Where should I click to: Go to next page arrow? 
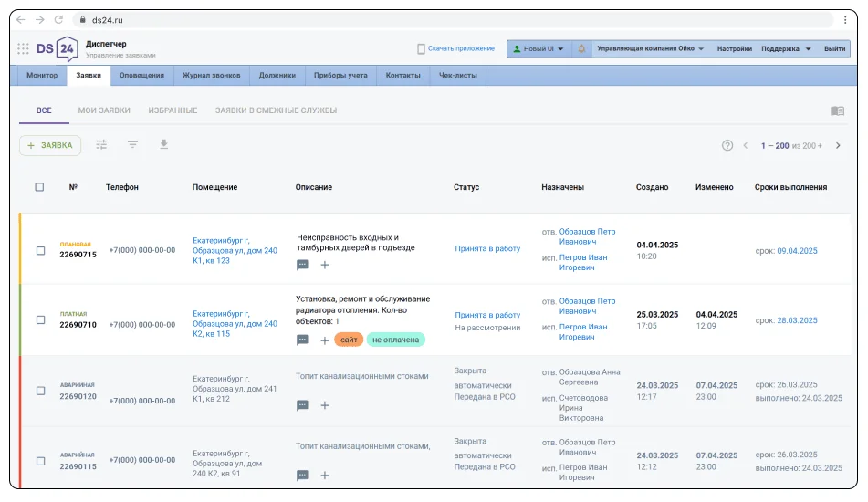(x=838, y=145)
